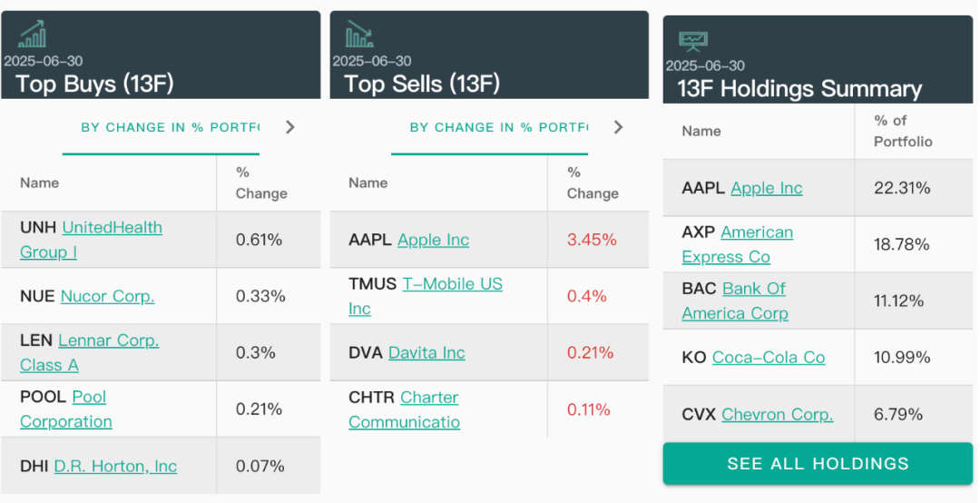The width and height of the screenshot is (980, 503).
Task: Click the Top Sells falling chart icon
Action: 359,35
